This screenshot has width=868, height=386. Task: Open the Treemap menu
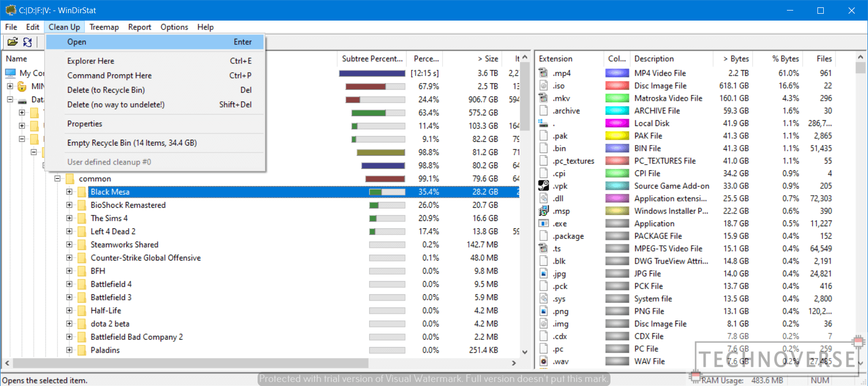104,27
